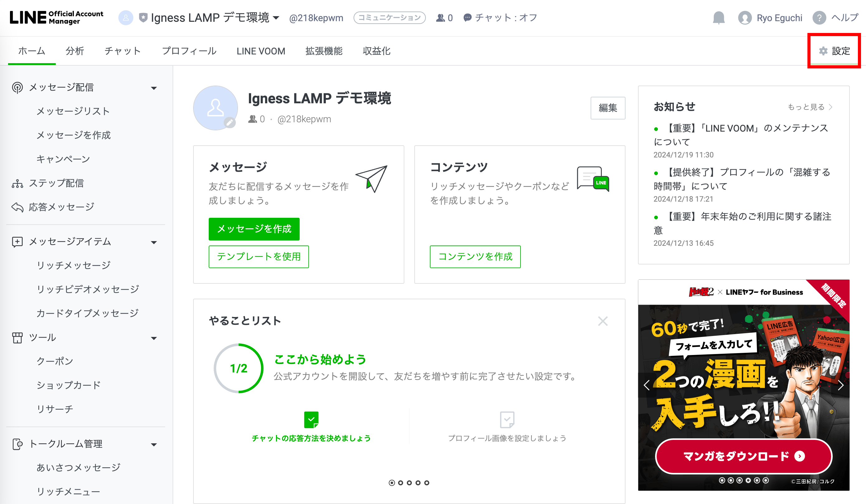Select second dot in やることリスト pagination
866x504 pixels.
tap(400, 483)
